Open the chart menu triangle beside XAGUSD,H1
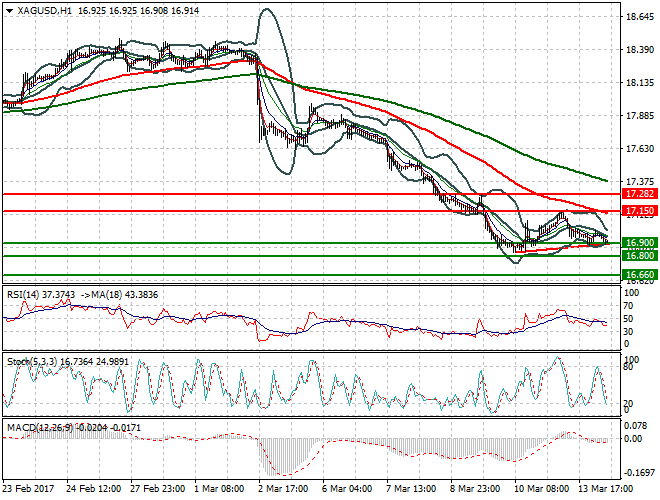 pyautogui.click(x=9, y=11)
